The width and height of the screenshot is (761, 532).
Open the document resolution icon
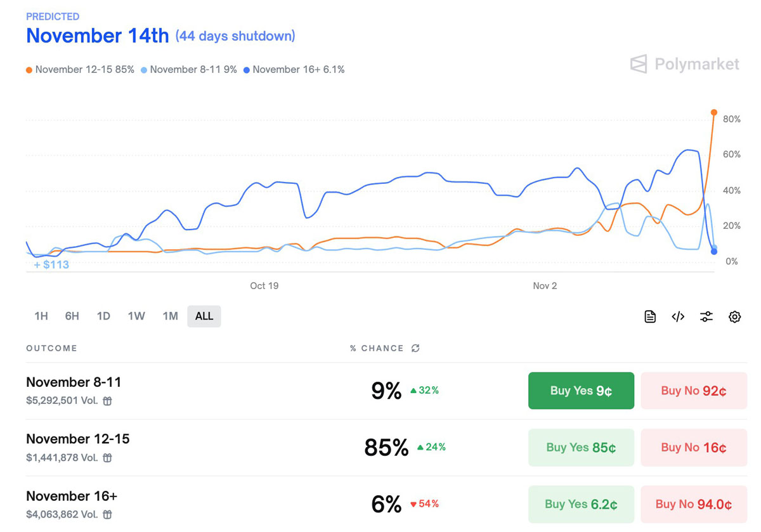pyautogui.click(x=650, y=316)
